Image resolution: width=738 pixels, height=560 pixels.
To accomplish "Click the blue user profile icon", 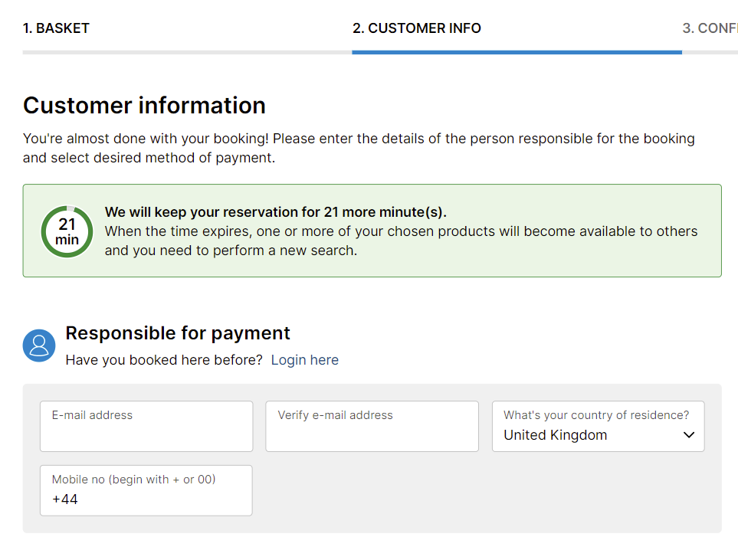I will click(39, 345).
